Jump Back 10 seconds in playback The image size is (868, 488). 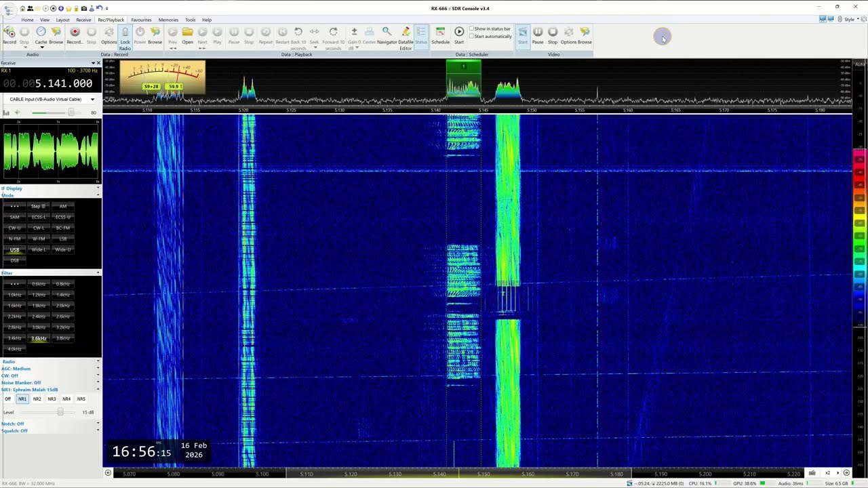tap(298, 38)
